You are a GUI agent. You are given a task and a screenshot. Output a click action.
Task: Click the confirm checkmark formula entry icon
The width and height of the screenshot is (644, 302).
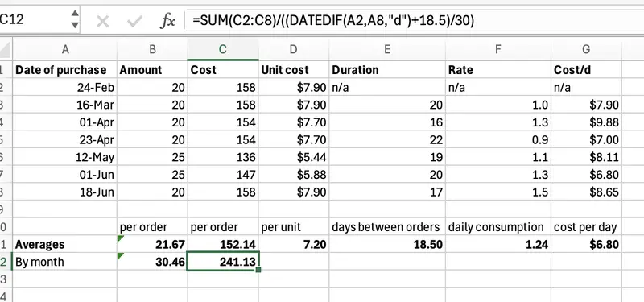point(134,21)
